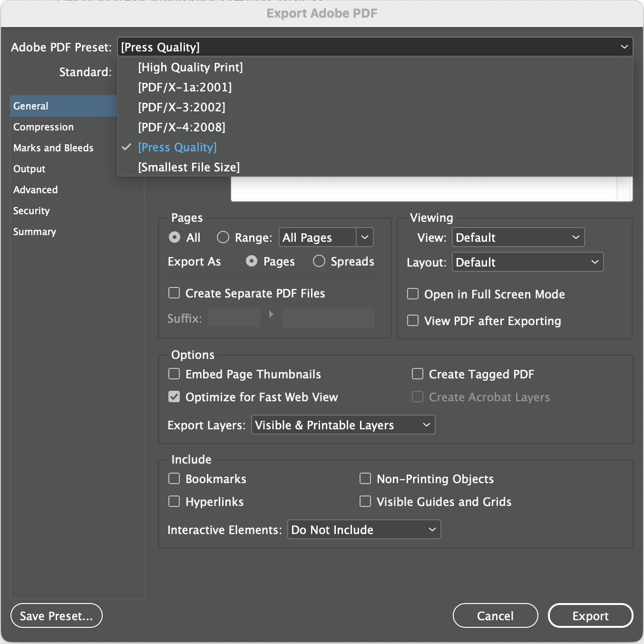Click the Save Preset button
Viewport: 644px width, 644px height.
pos(57,615)
